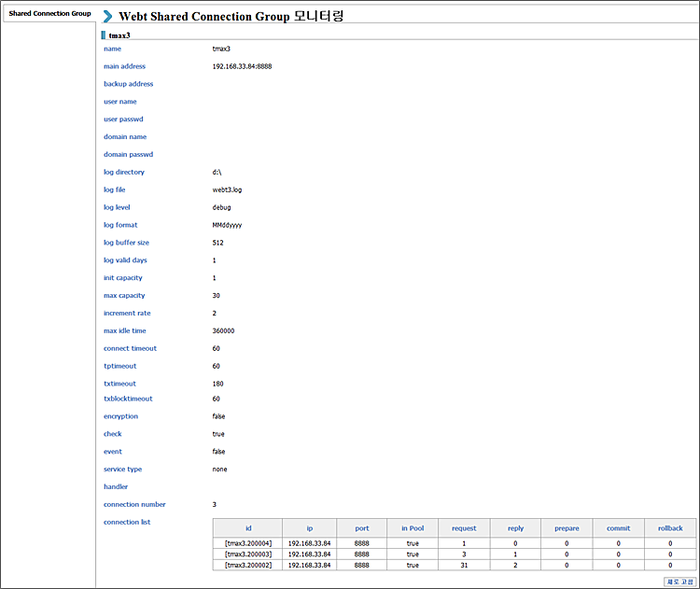This screenshot has height=589, width=700.
Task: Click the request column header
Action: tap(464, 528)
